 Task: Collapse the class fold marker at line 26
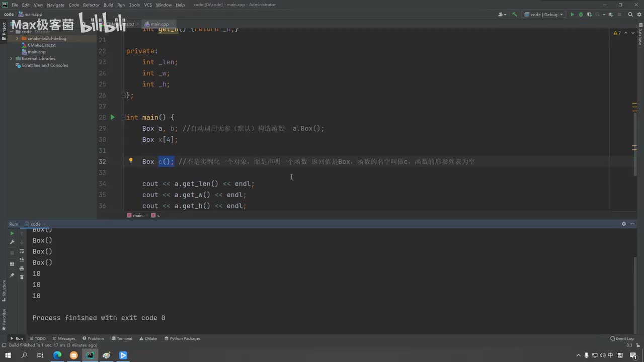[x=123, y=95]
